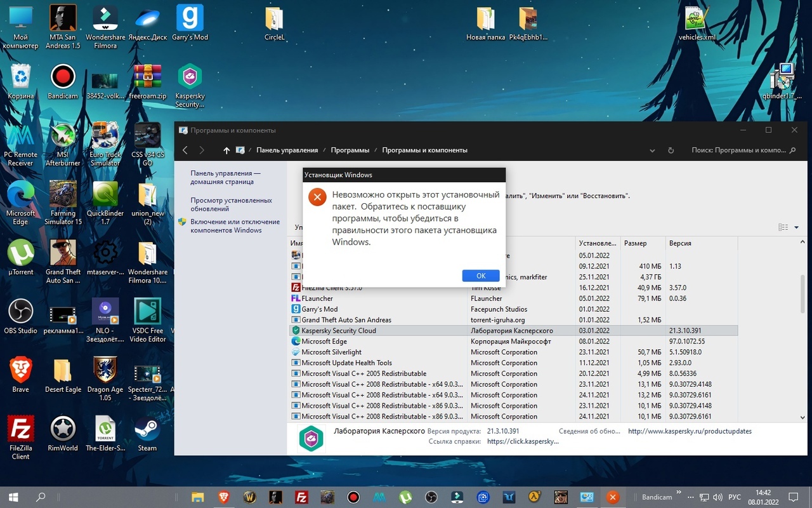The width and height of the screenshot is (812, 508).
Task: Select the vehicles.xml file icon
Action: pos(697,23)
